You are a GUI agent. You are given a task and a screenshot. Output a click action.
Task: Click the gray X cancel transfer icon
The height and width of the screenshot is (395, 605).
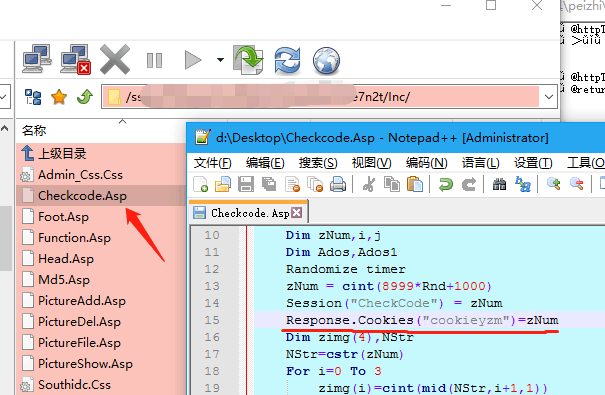pos(115,59)
